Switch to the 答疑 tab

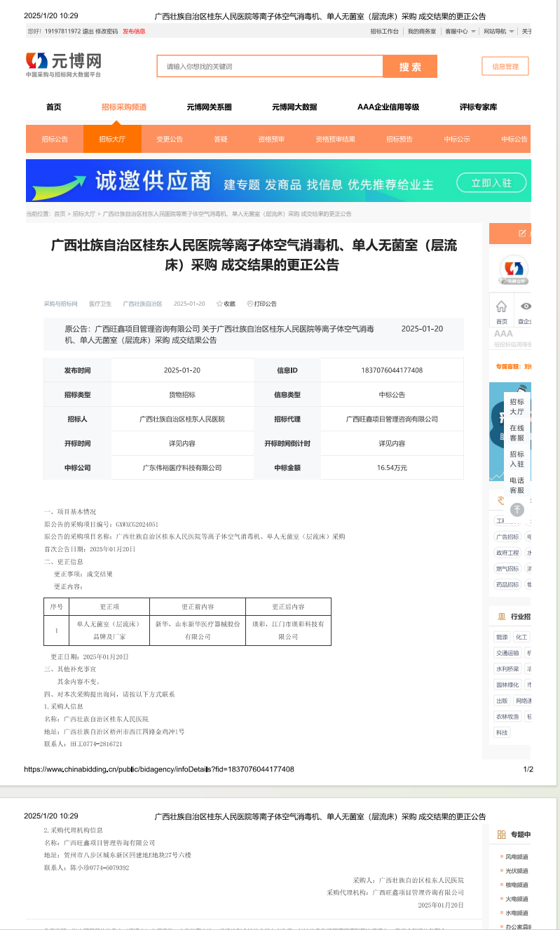click(x=221, y=139)
